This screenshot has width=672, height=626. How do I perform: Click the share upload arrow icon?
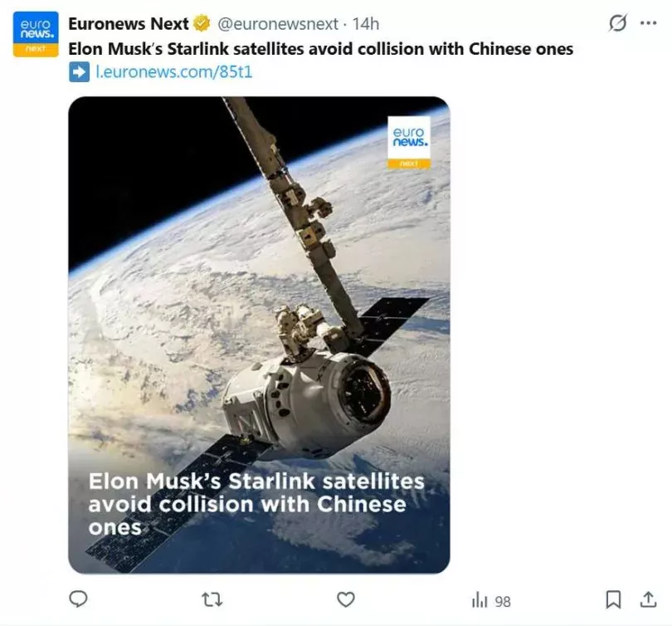click(x=648, y=599)
